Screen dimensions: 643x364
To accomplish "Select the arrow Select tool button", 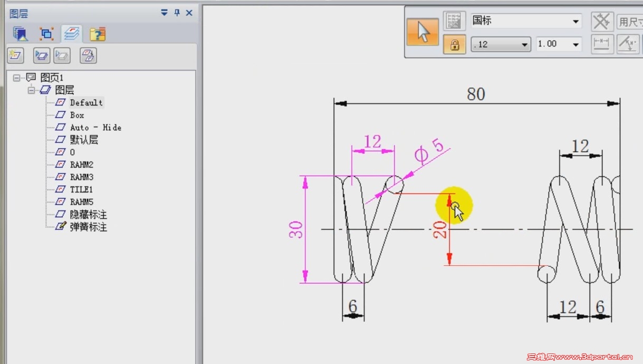I will tap(423, 32).
